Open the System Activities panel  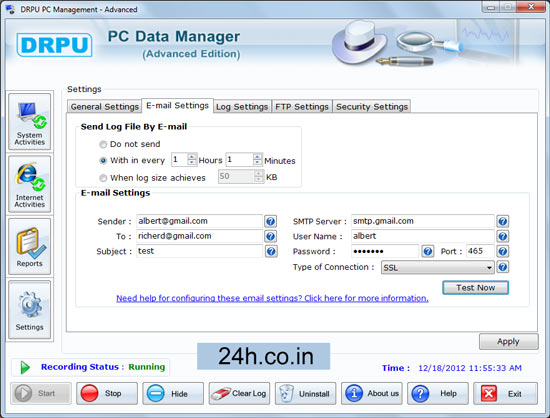[x=29, y=122]
